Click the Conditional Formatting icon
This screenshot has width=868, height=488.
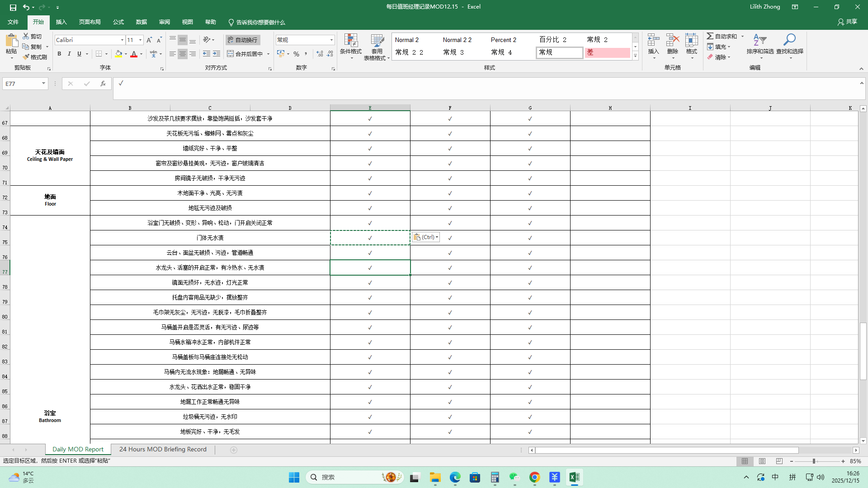[351, 41]
